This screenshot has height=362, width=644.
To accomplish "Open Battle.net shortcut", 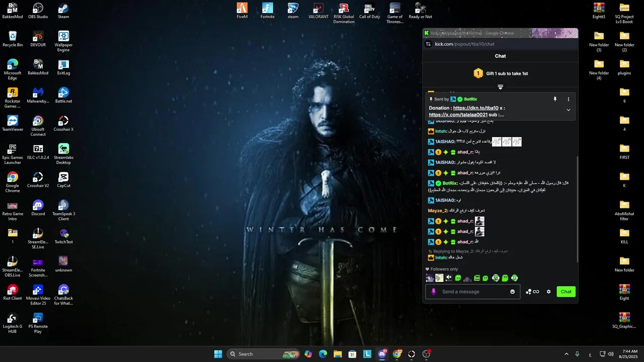I will pyautogui.click(x=63, y=96).
